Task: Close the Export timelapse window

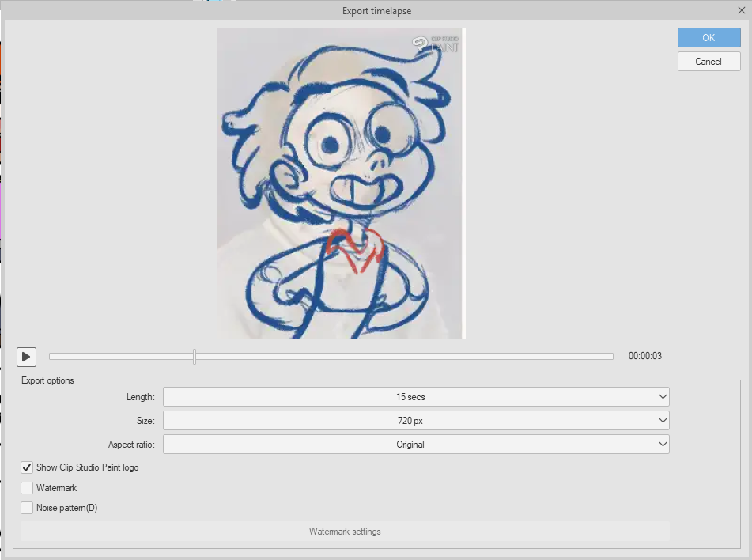Action: coord(742,10)
